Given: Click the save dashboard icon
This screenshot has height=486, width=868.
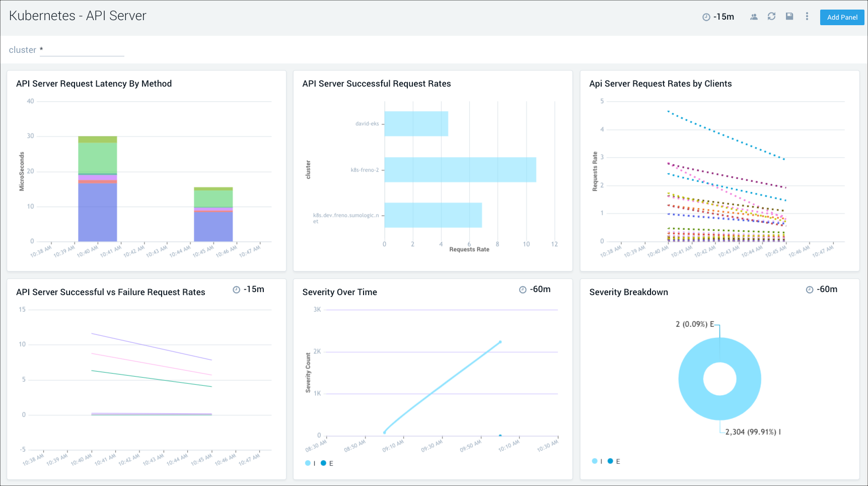Looking at the screenshot, I should coord(789,16).
